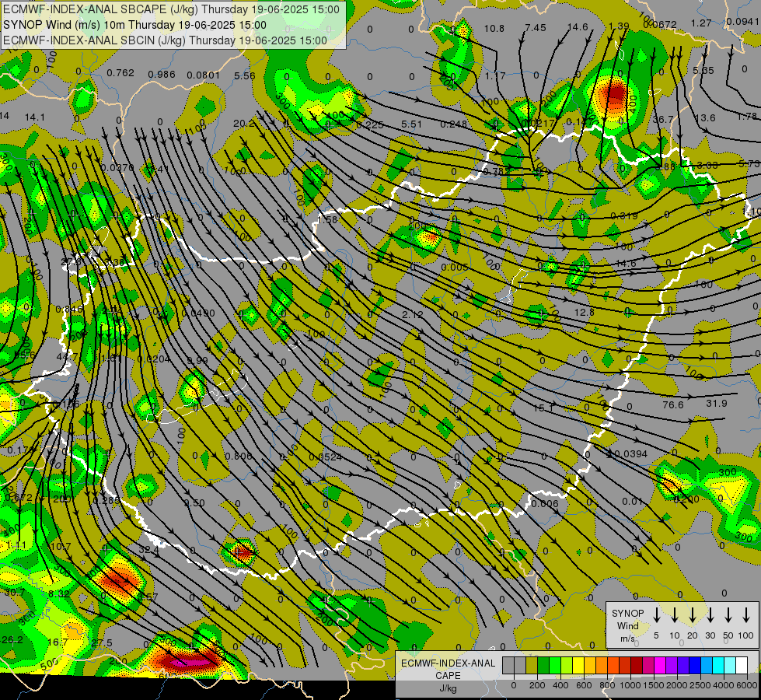Select the olive swatch in the CAPE legend
Viewport: 761px width, 700px height.
coord(532,666)
